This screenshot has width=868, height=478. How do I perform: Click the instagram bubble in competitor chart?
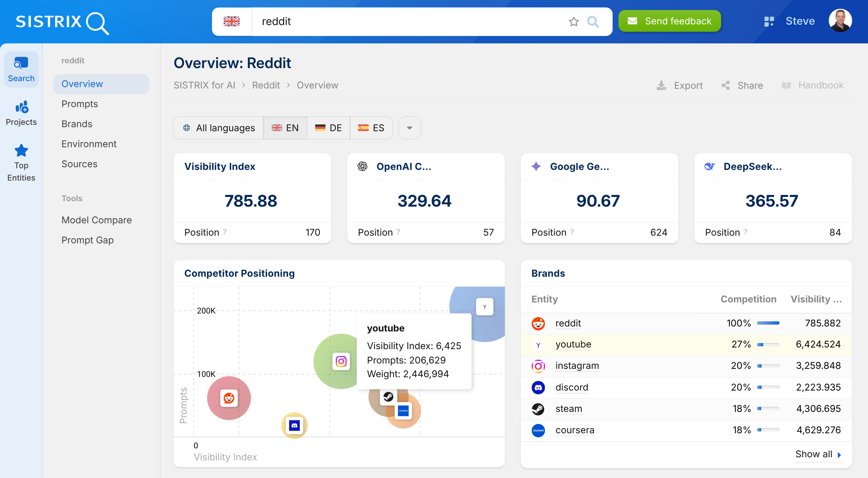point(341,362)
